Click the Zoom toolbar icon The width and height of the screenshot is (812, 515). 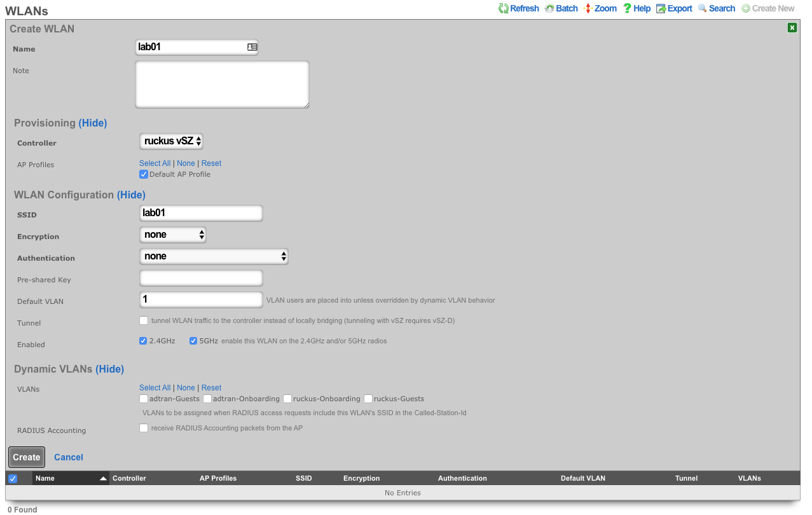pos(588,8)
